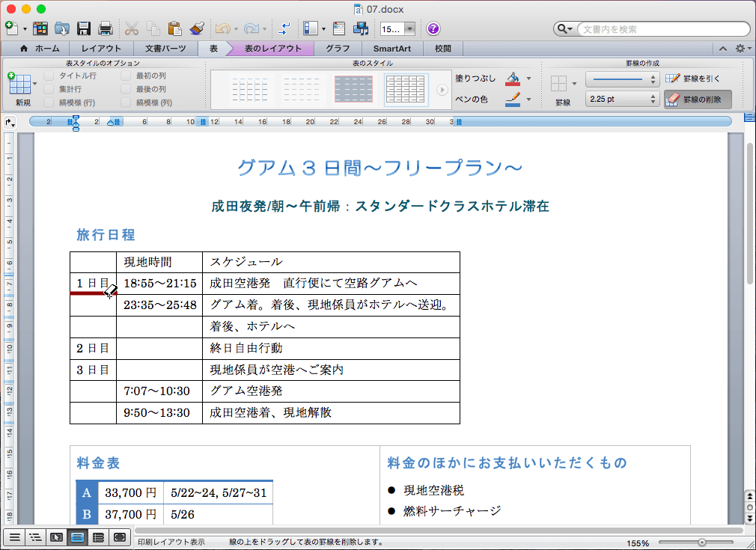756x550 pixels.
Task: Switch to the SmartArt tab
Action: click(x=392, y=49)
